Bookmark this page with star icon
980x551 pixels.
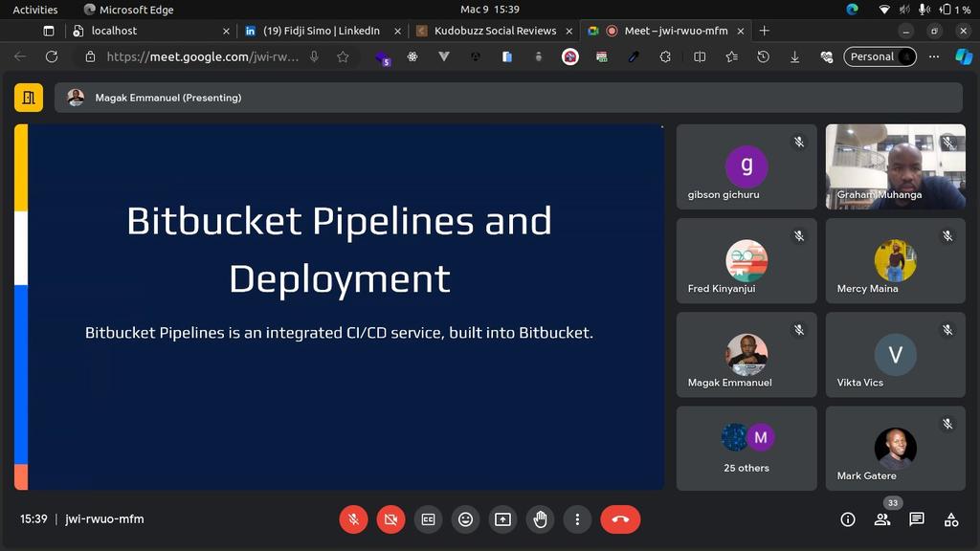[344, 56]
